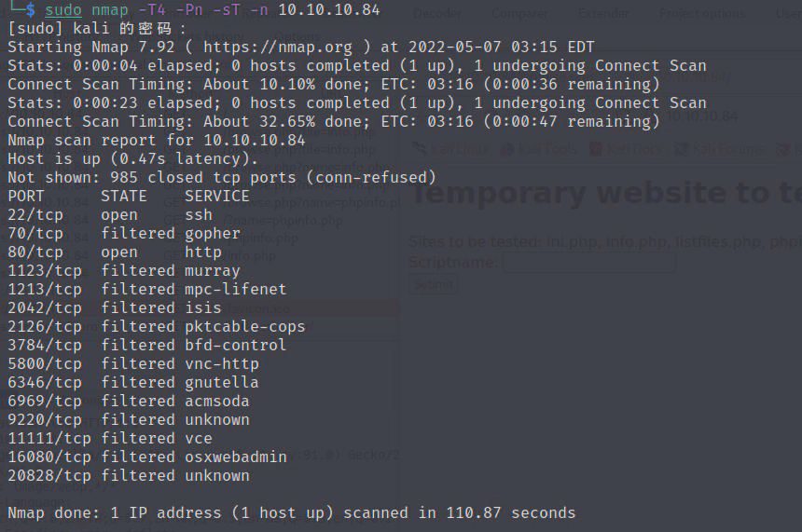Open the Kali Forums bookmark icon
802x532 pixels.
[x=682, y=149]
